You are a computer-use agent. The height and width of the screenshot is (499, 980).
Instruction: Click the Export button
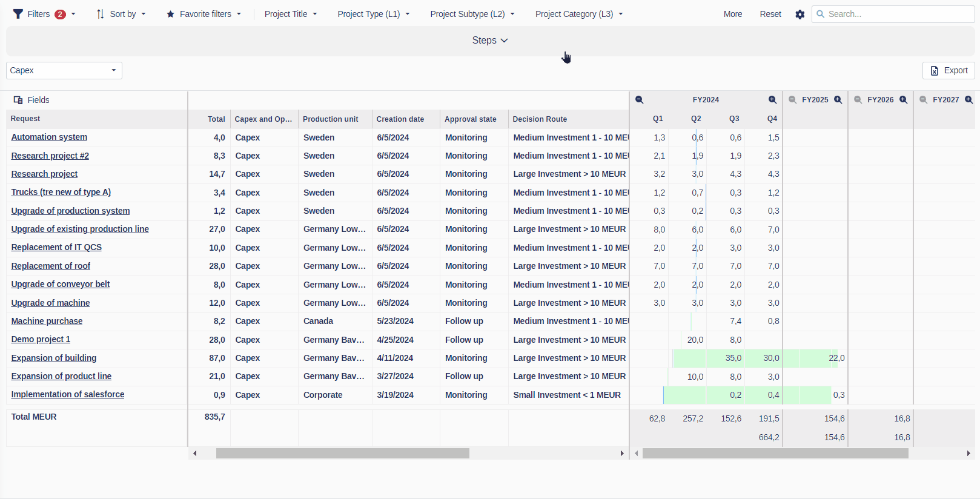pyautogui.click(x=949, y=70)
